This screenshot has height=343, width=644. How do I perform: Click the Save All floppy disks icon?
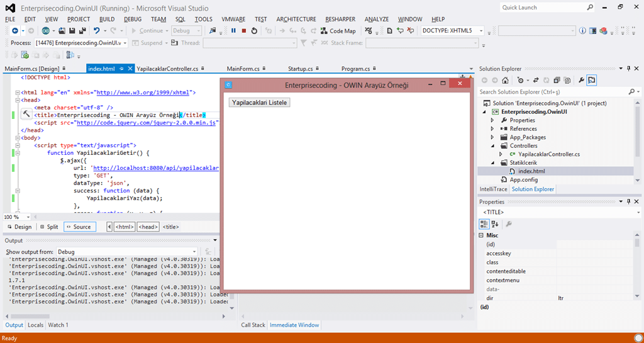pos(82,31)
